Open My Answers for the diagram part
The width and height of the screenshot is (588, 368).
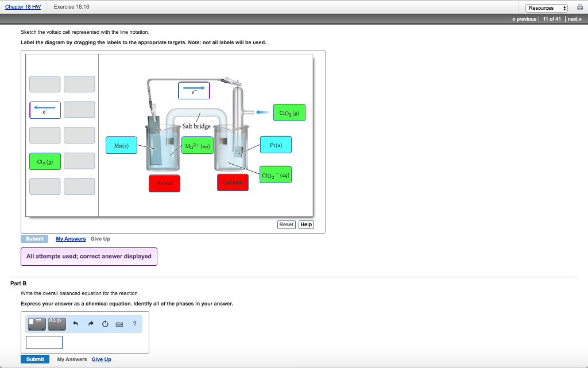71,239
